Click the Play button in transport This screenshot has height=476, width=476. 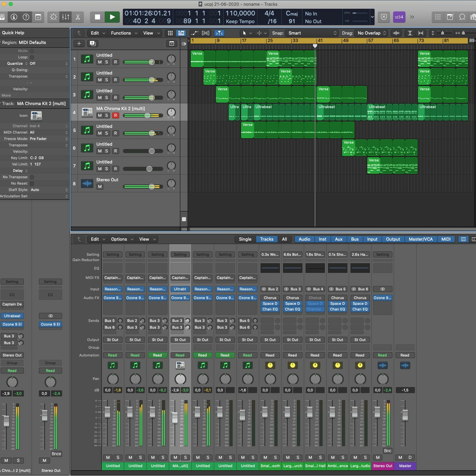(112, 17)
